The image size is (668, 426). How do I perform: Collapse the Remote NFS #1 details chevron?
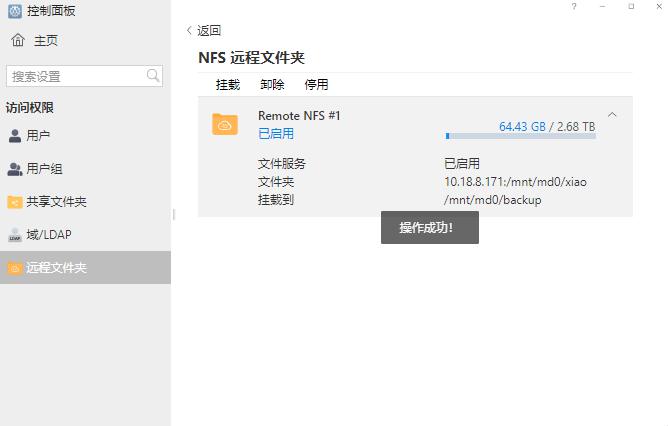[612, 115]
